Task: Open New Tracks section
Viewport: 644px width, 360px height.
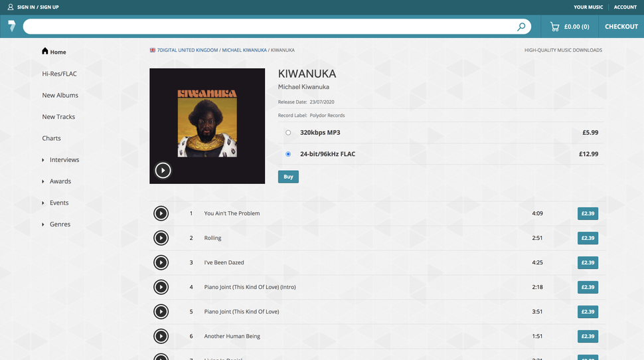Action: [58, 117]
